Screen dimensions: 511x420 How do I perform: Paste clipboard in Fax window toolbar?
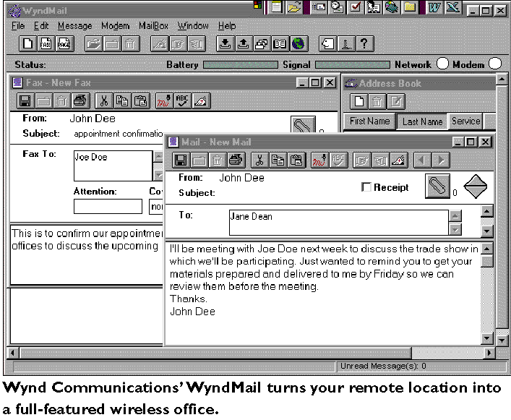point(140,100)
